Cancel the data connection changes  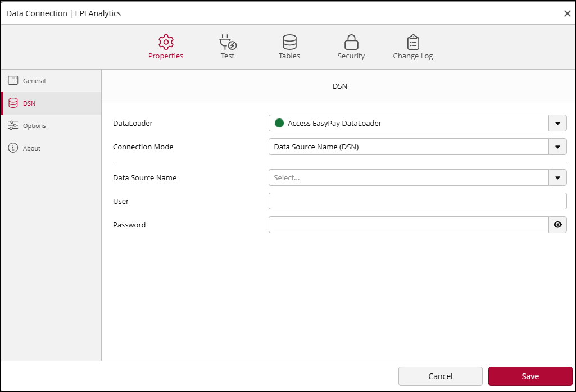pyautogui.click(x=440, y=376)
